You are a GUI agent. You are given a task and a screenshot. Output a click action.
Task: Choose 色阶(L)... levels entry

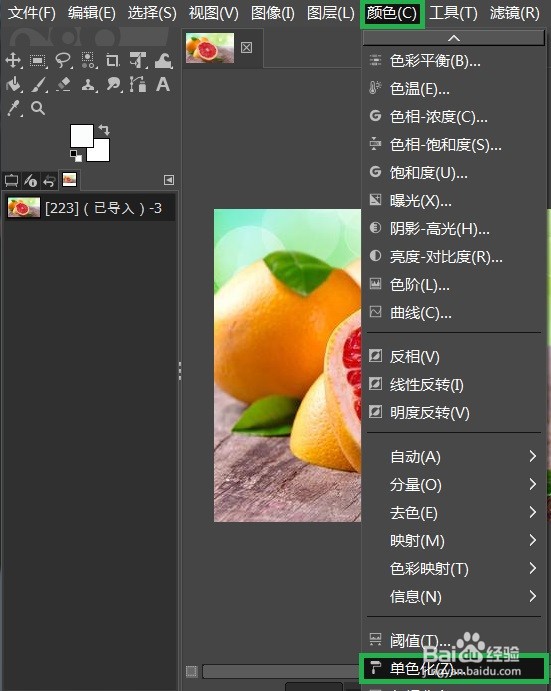[454, 285]
